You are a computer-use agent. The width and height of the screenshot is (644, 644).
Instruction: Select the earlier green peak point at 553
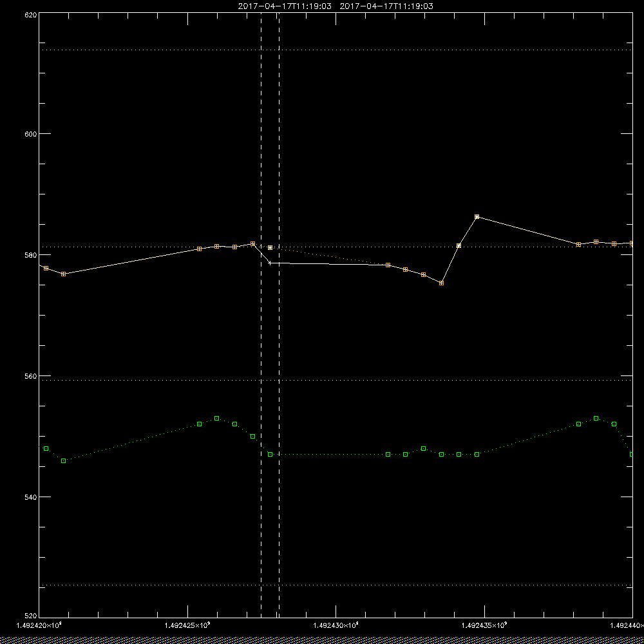pyautogui.click(x=217, y=418)
